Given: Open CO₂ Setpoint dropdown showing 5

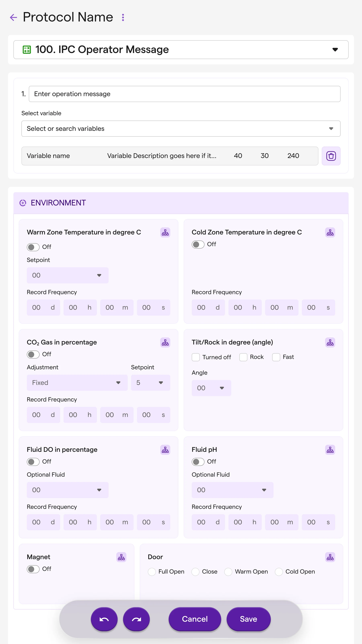Looking at the screenshot, I should tap(150, 383).
